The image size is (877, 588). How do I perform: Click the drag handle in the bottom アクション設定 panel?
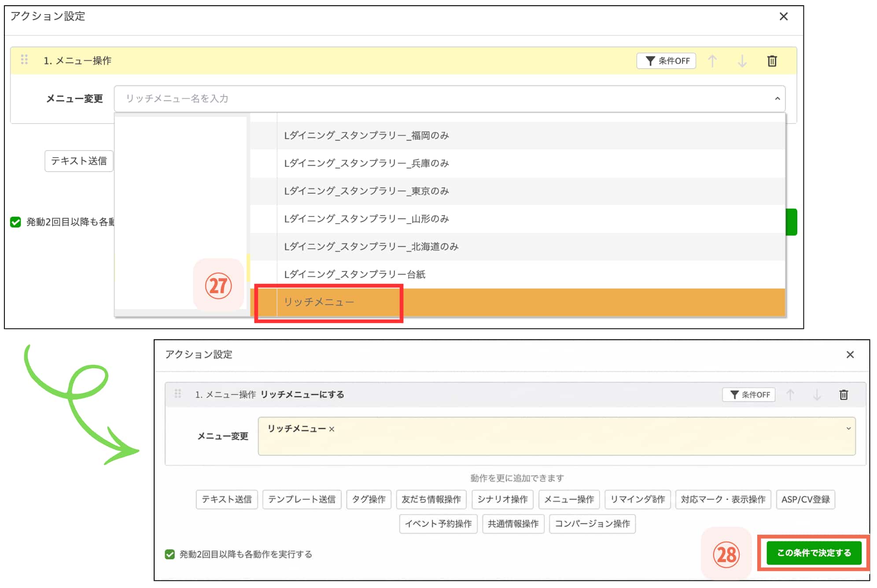(178, 394)
